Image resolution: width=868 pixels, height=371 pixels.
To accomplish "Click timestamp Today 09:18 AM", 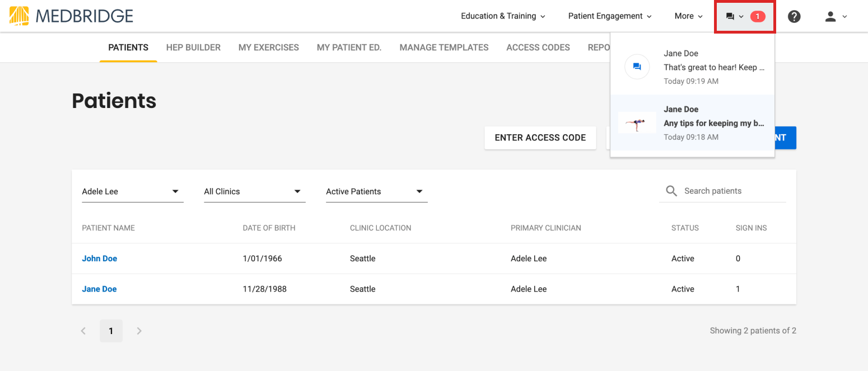I will (691, 137).
